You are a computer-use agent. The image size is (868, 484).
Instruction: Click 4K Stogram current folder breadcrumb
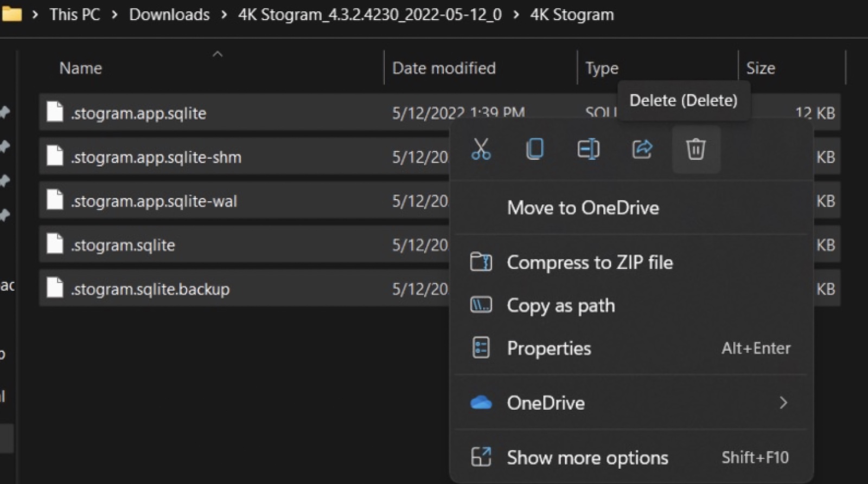[572, 15]
